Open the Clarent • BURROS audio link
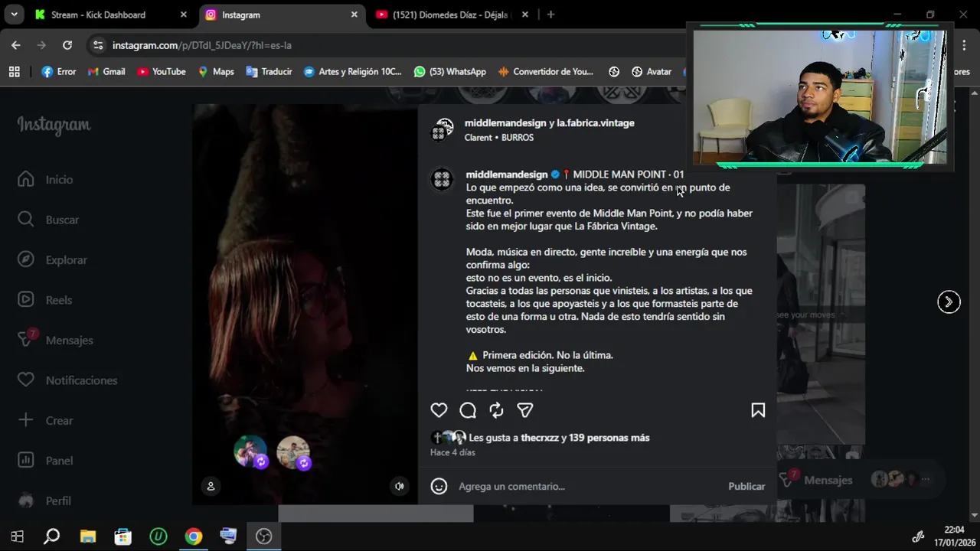Screen dimensions: 980x551 tap(499, 138)
